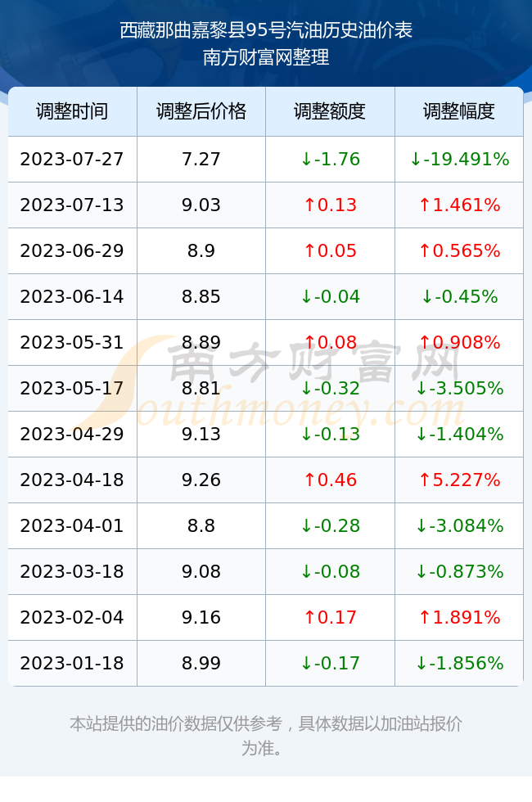Click the ↑5.227% percentage cell
Viewport: 532px width, 802px height.
click(459, 480)
